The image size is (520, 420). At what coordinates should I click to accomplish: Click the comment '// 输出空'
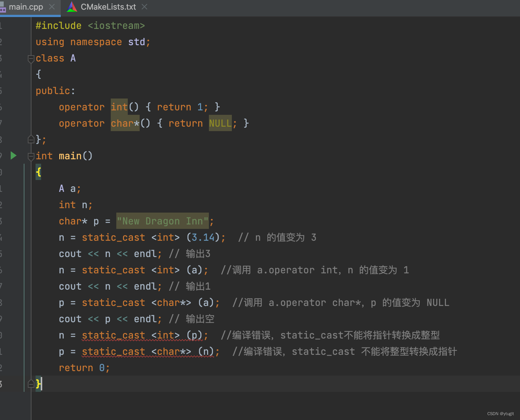(x=192, y=319)
